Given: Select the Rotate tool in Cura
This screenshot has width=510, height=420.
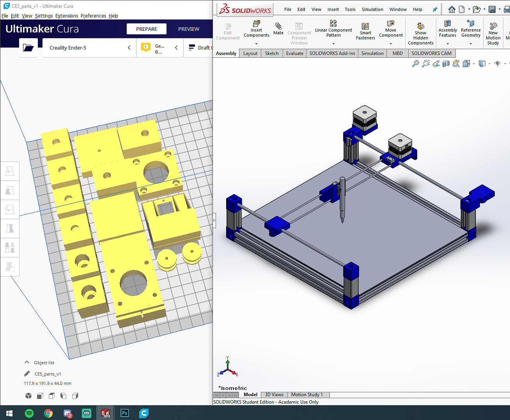Looking at the screenshot, I should 10,209.
